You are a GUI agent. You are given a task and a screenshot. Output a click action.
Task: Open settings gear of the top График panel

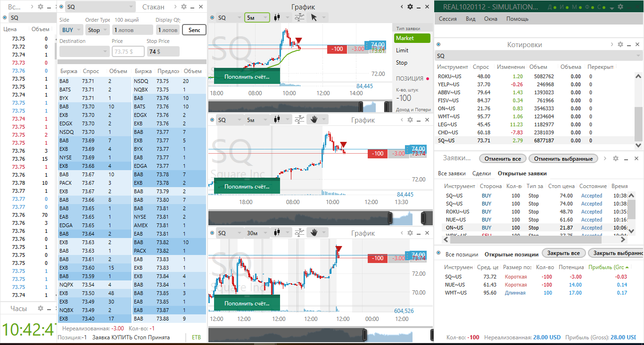click(410, 7)
